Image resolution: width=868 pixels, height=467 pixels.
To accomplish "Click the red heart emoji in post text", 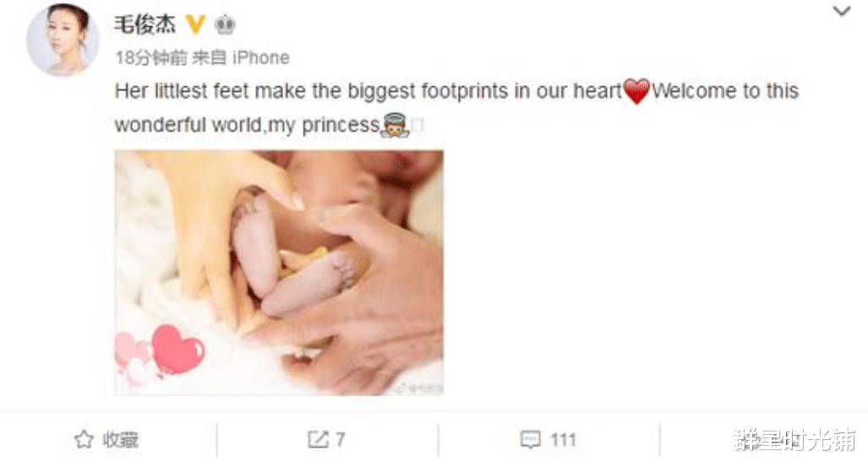I will tap(636, 91).
